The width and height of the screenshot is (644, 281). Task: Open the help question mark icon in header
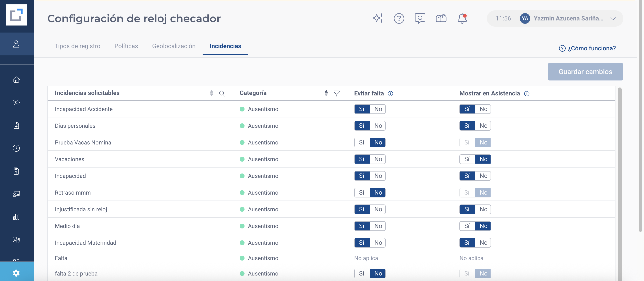click(x=399, y=18)
